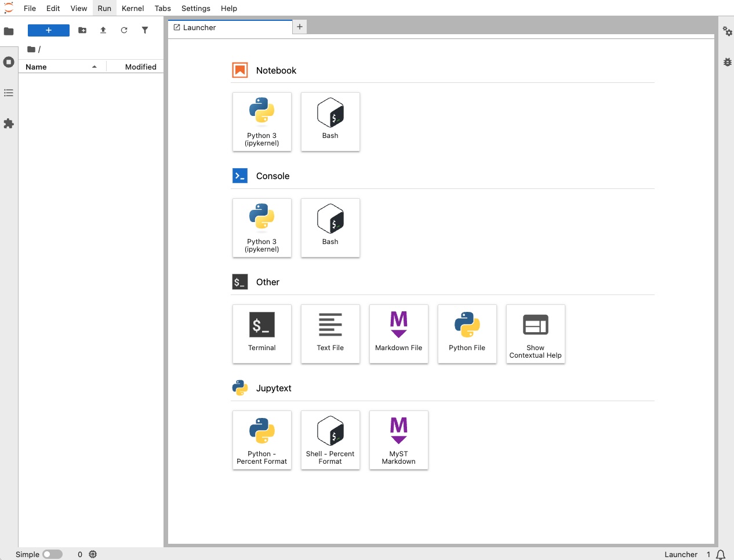Image resolution: width=734 pixels, height=560 pixels.
Task: Click the New Folder toolbar icon
Action: tap(82, 30)
